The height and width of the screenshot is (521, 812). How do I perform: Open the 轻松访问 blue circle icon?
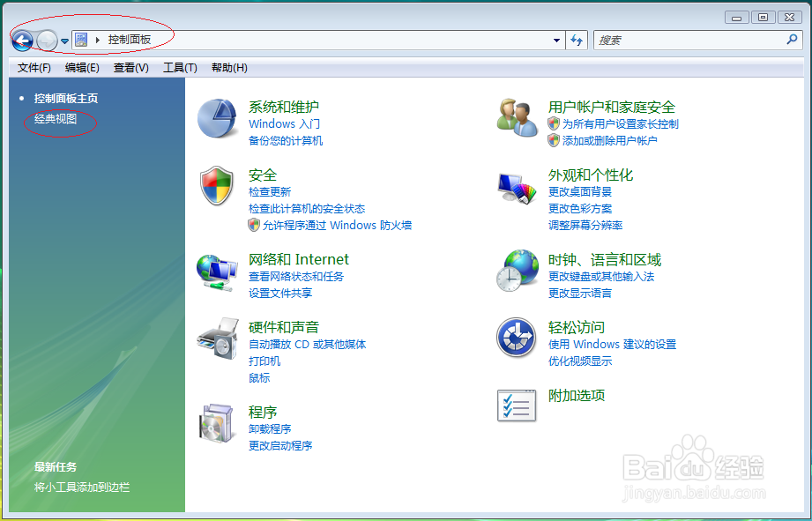click(x=517, y=338)
